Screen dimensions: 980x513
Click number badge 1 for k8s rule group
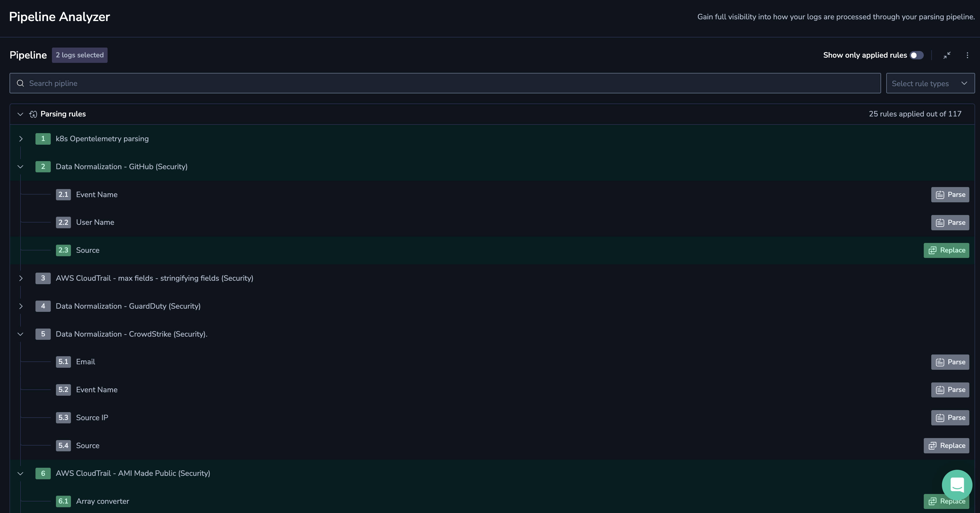coord(43,139)
